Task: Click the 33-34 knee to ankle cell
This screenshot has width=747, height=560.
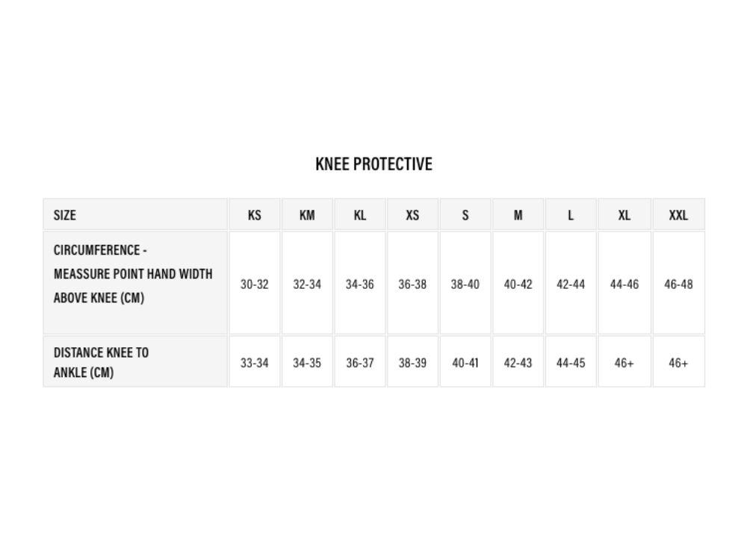Action: click(x=255, y=361)
